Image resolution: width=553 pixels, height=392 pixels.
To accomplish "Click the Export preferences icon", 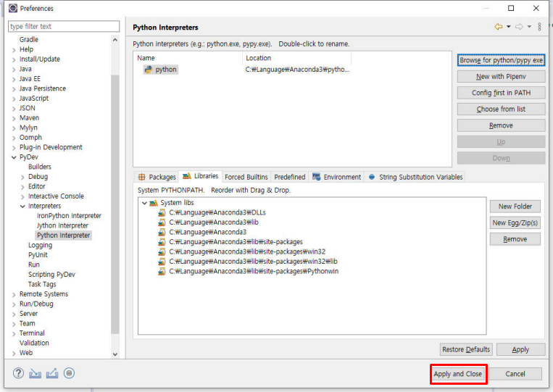I will 52,373.
